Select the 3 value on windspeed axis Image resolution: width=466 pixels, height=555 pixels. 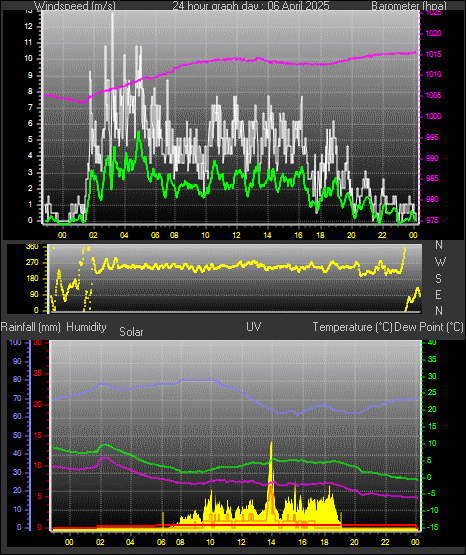[30, 172]
